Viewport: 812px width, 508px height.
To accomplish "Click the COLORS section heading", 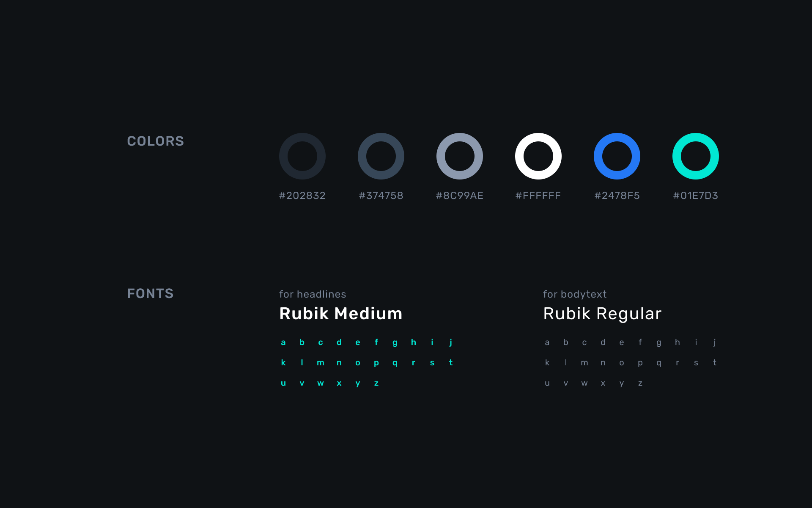I will click(155, 141).
